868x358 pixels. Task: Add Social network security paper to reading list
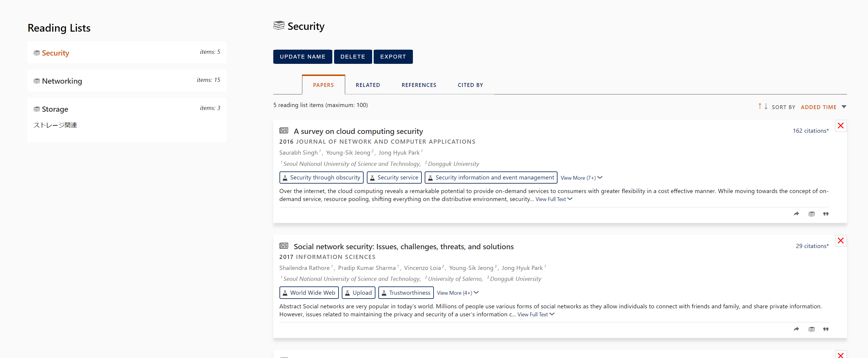[811, 329]
